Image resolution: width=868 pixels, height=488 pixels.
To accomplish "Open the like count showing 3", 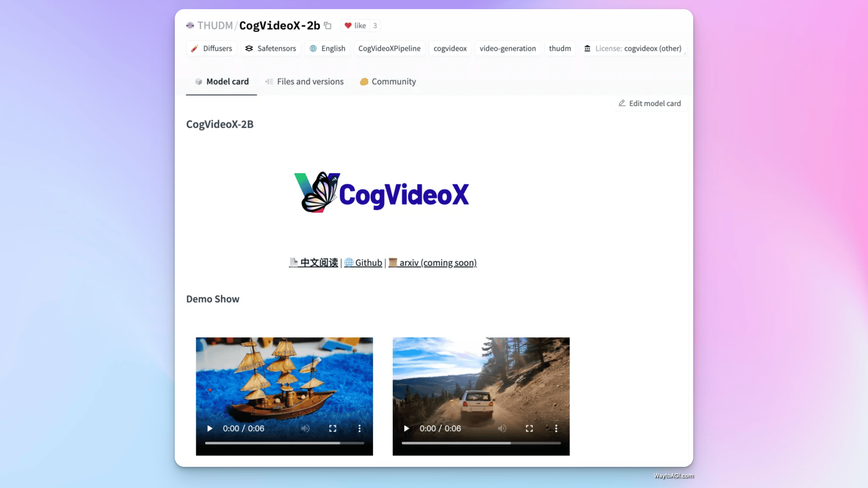I will click(375, 26).
